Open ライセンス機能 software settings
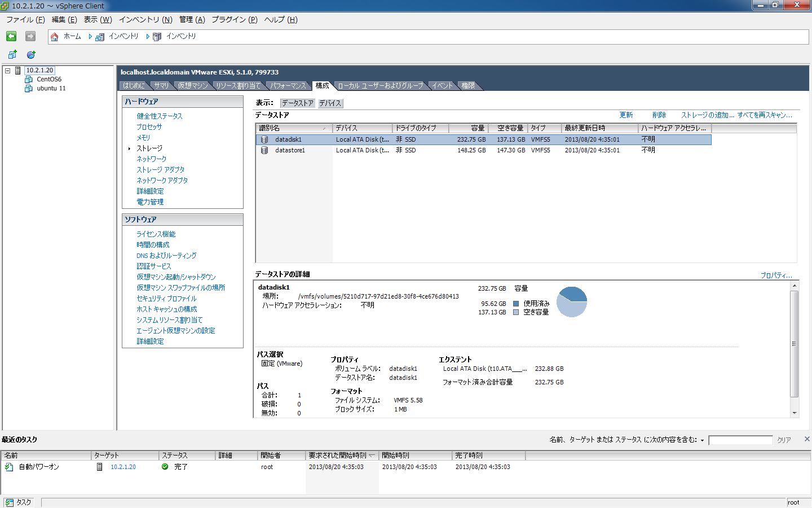This screenshot has width=812, height=508. (x=156, y=234)
